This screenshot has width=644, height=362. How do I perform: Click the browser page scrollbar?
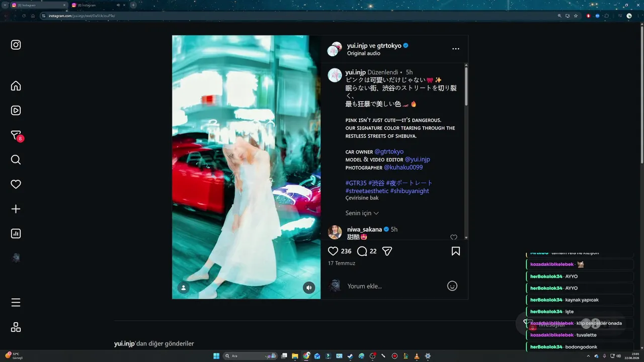641,96
